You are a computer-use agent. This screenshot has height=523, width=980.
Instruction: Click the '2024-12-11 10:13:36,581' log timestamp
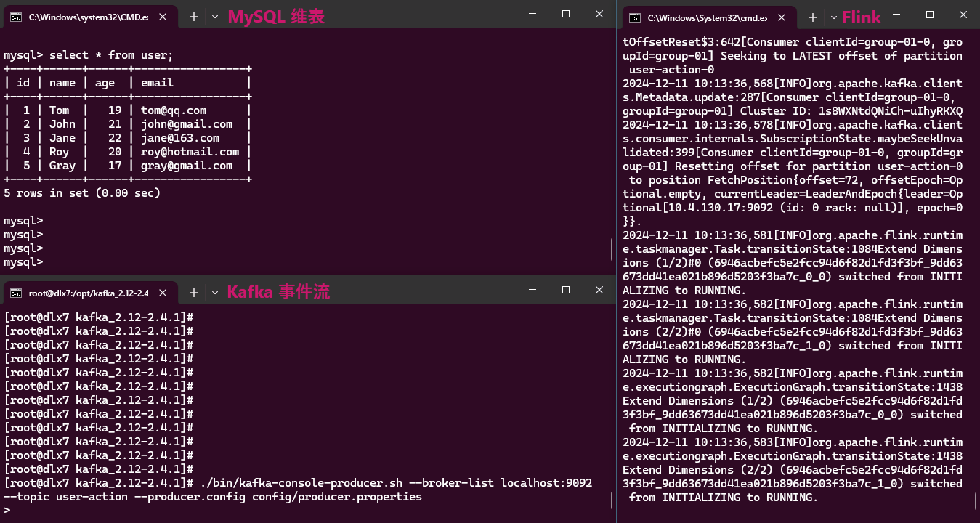tap(697, 235)
